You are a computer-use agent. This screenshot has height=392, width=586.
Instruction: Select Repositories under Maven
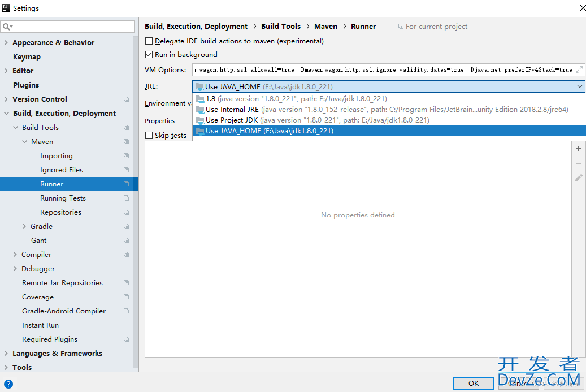pyautogui.click(x=60, y=212)
